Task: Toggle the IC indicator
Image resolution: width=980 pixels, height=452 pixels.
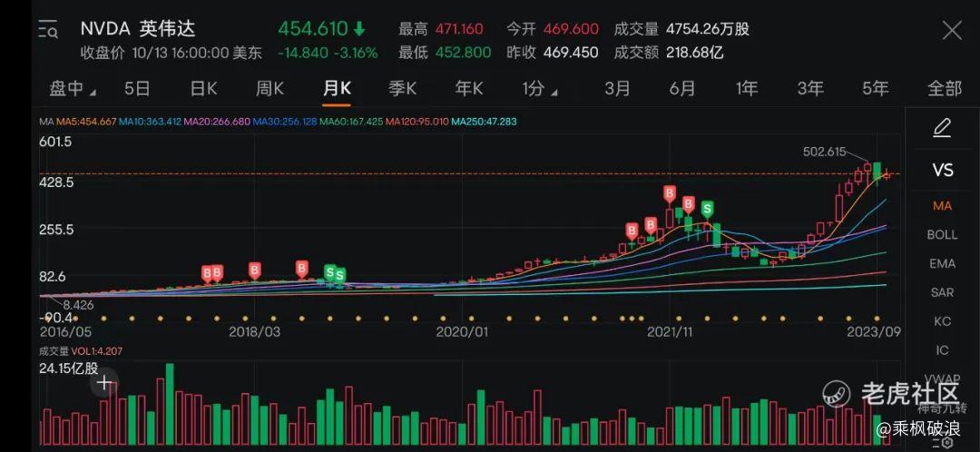Action: click(x=942, y=350)
